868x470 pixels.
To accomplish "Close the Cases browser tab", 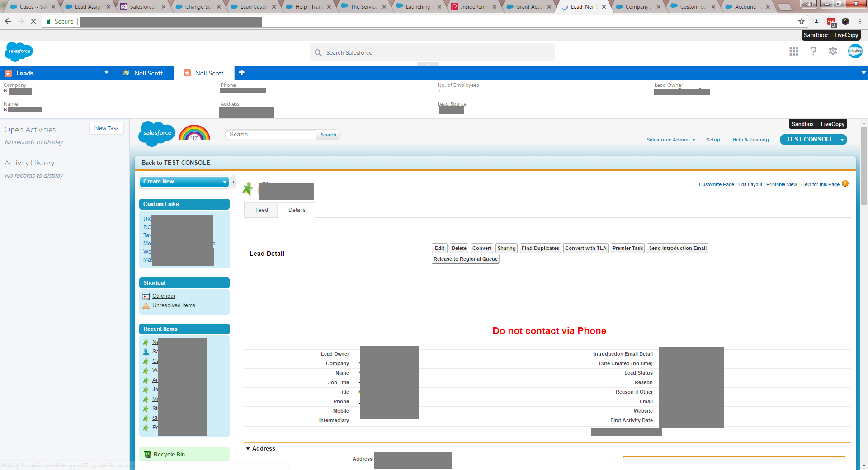I will (x=53, y=7).
